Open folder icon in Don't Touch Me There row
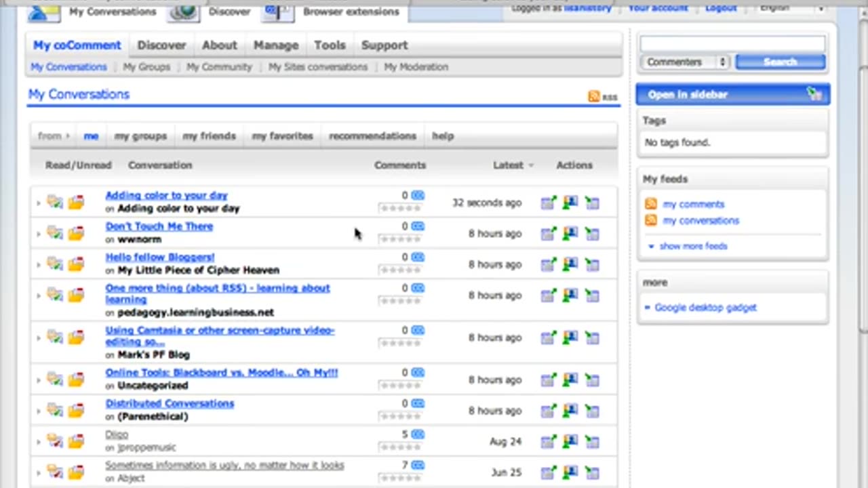This screenshot has height=488, width=868. point(76,233)
